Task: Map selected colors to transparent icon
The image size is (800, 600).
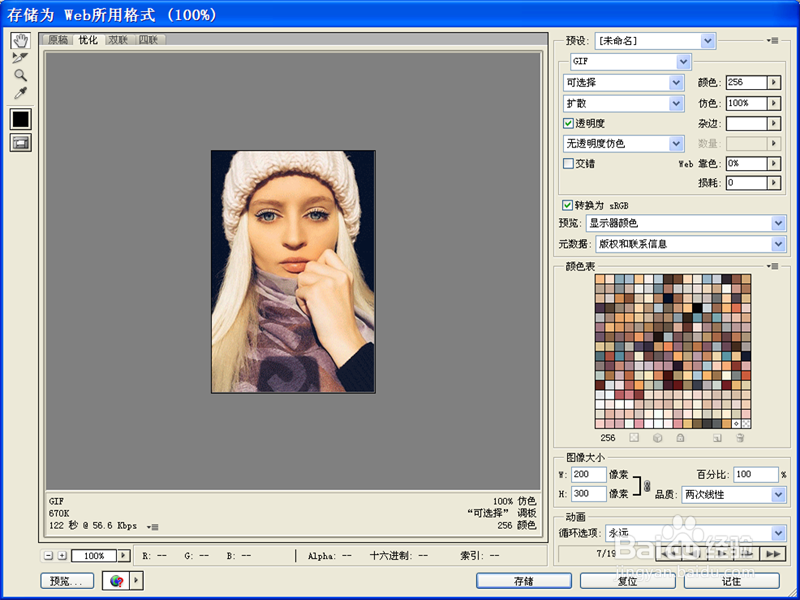Action: tap(634, 438)
